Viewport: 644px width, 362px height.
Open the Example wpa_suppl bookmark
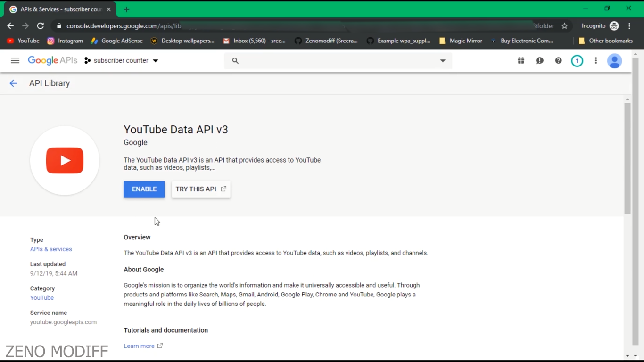coord(399,41)
